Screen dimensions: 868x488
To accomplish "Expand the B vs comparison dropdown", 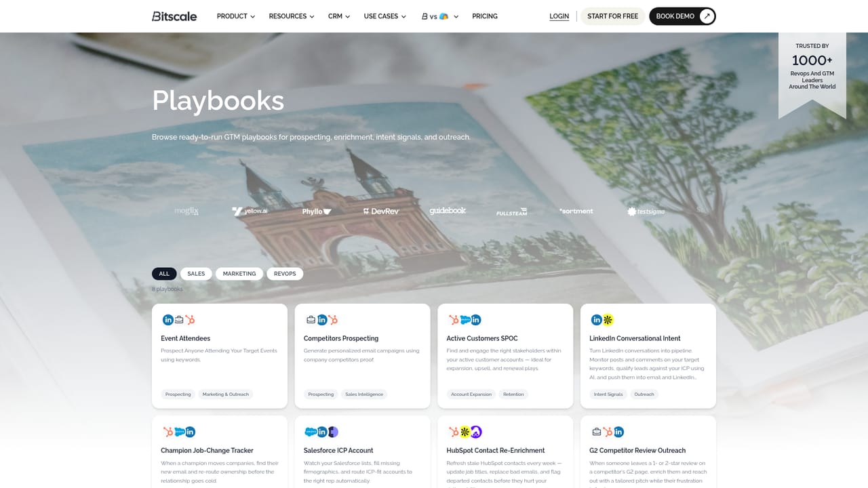I will point(440,16).
